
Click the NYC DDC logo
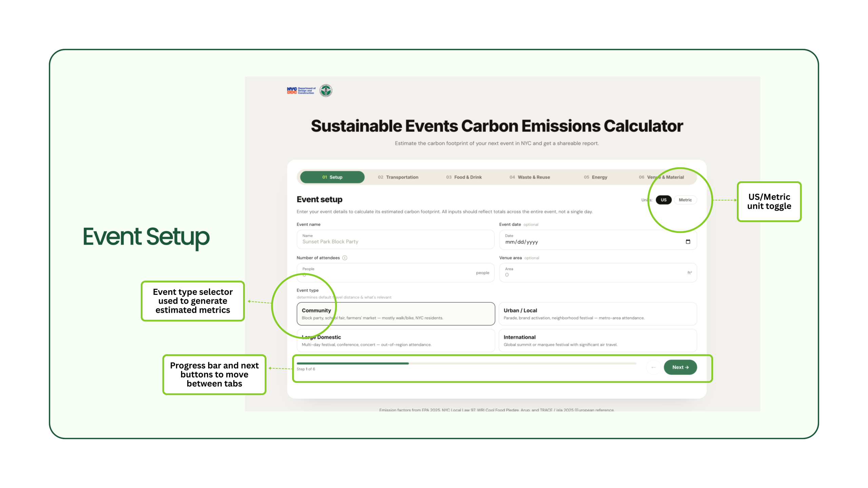(x=301, y=90)
